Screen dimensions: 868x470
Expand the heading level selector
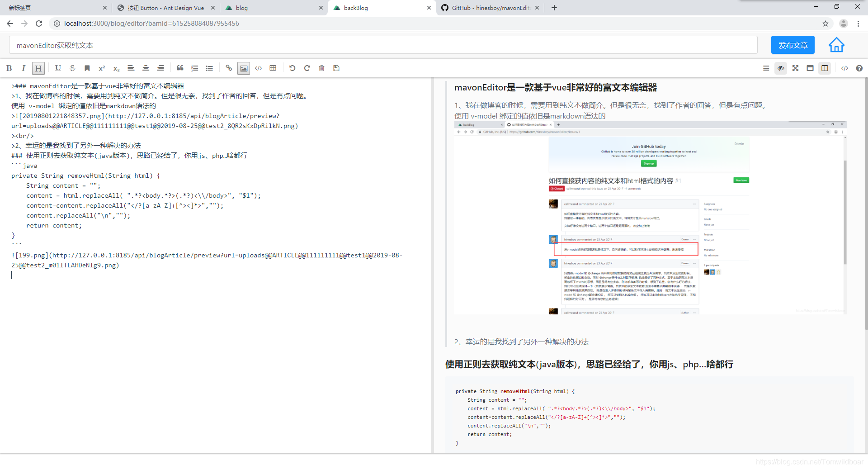click(x=38, y=68)
